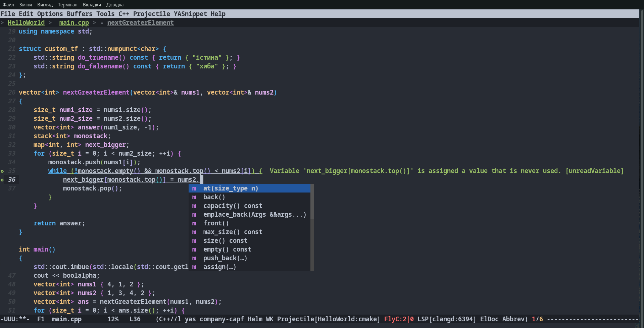Open the terminal's Термінал menu

[x=67, y=5]
